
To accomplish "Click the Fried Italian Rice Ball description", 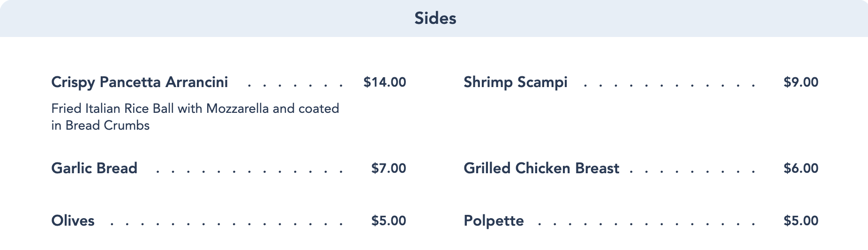I will point(195,117).
